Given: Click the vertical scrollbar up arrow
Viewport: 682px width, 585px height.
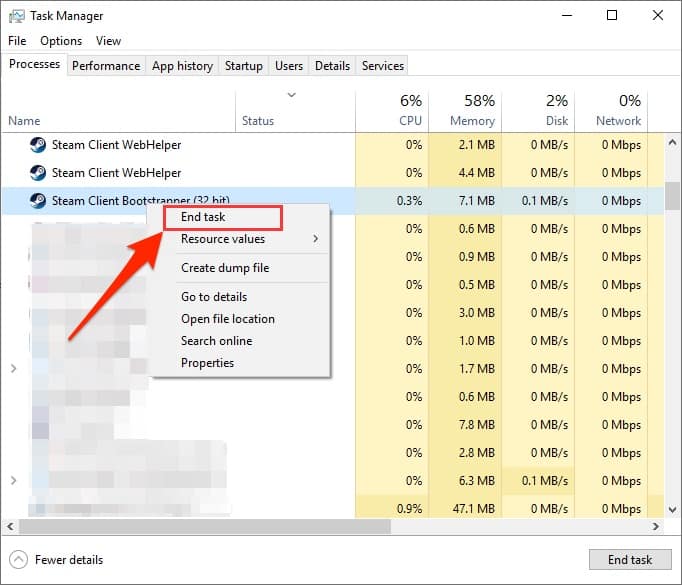Looking at the screenshot, I should 672,142.
